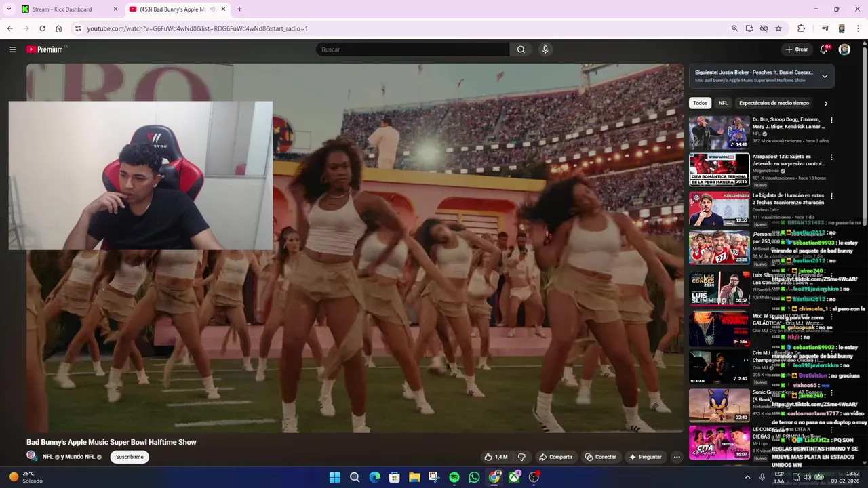The height and width of the screenshot is (488, 868).
Task: Open options for Dr. Dre Snoop Dogg video
Action: (x=831, y=120)
